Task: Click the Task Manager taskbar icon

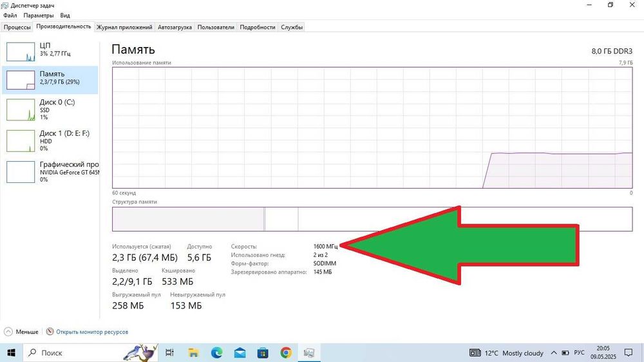Action: 309,352
